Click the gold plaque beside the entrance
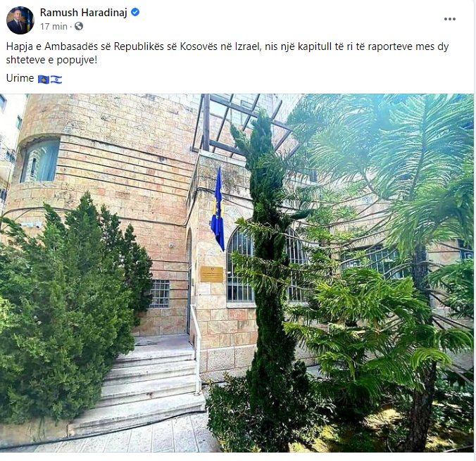Screen dimensions: 476x461 pos(211,274)
